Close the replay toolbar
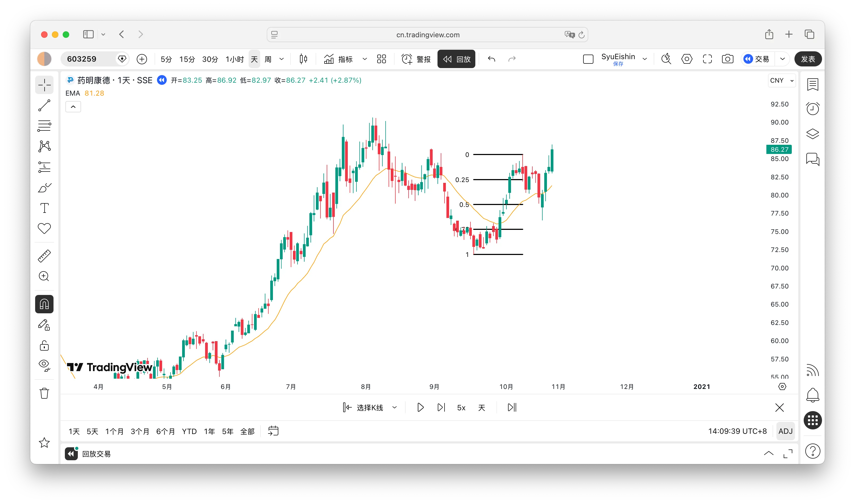Viewport: 855px width, 504px height. 780,408
